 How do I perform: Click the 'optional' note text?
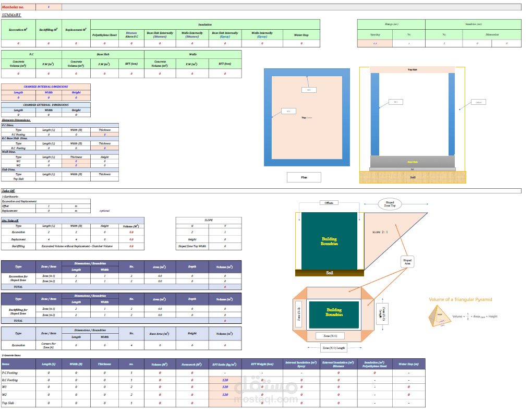[104, 211]
